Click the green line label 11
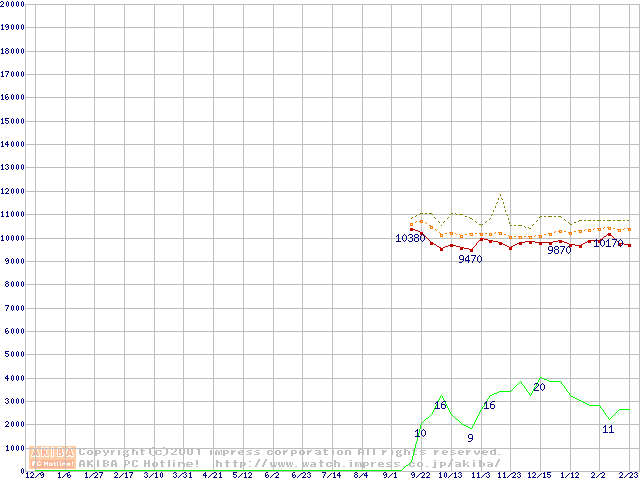The width and height of the screenshot is (640, 480). (x=608, y=429)
